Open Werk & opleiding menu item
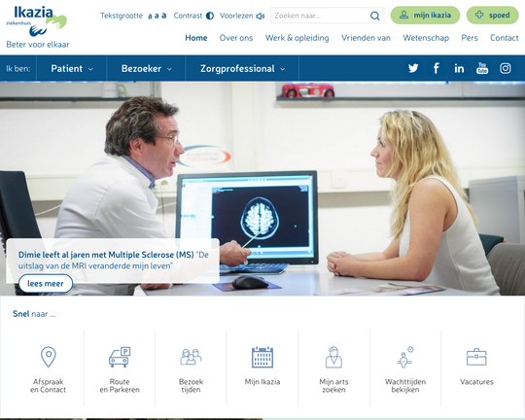Viewport: 525px width, 420px height. coord(297,38)
